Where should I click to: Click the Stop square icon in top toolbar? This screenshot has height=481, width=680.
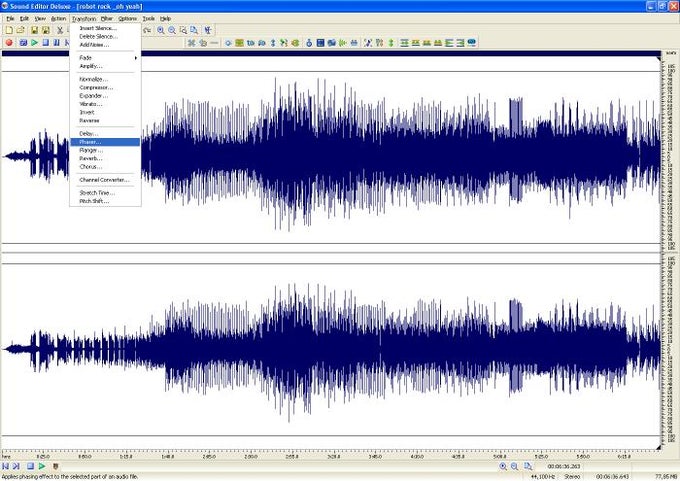tap(46, 43)
